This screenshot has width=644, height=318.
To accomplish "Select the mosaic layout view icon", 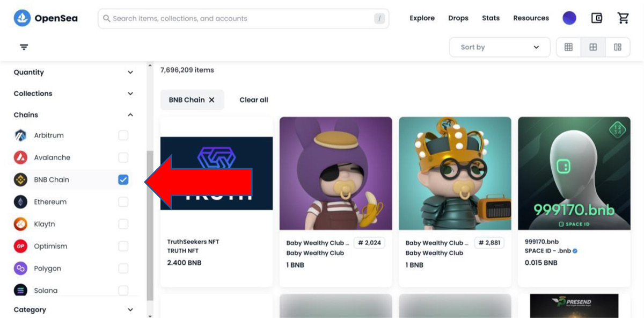I will [618, 47].
